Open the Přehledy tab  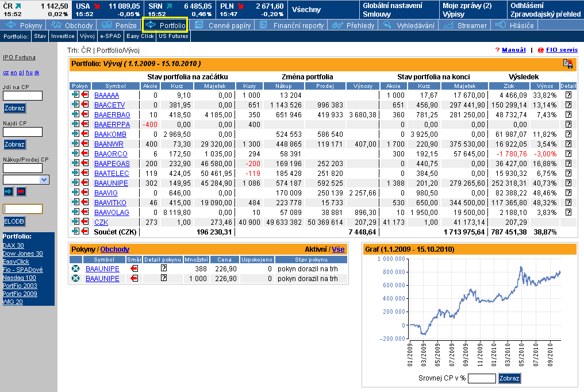point(354,25)
